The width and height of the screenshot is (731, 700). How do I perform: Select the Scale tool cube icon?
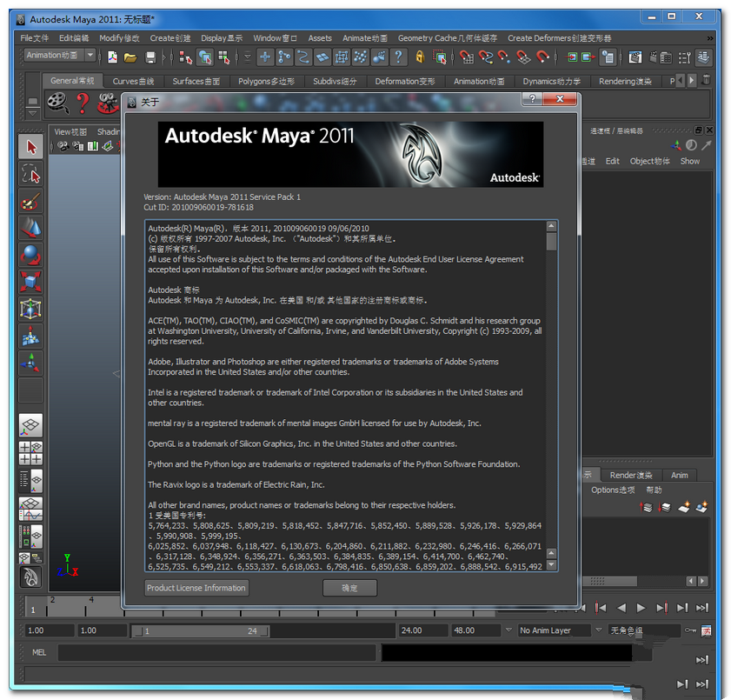pyautogui.click(x=30, y=282)
